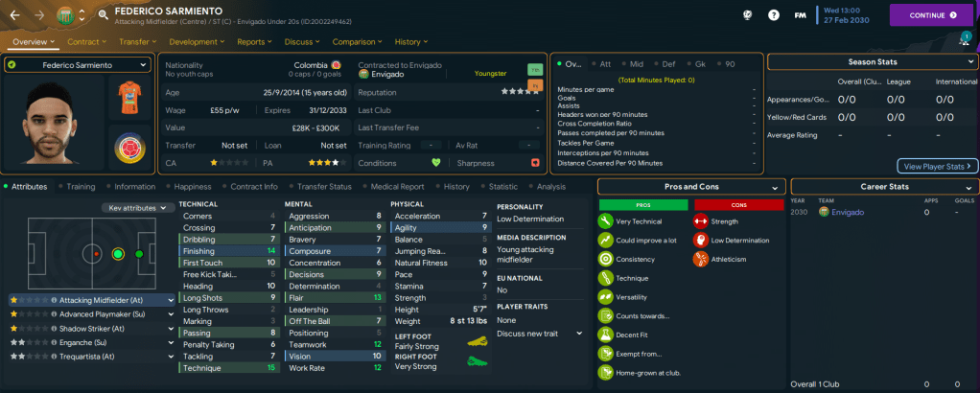Select the Att stats radio option
The height and width of the screenshot is (393, 980).
pos(604,63)
